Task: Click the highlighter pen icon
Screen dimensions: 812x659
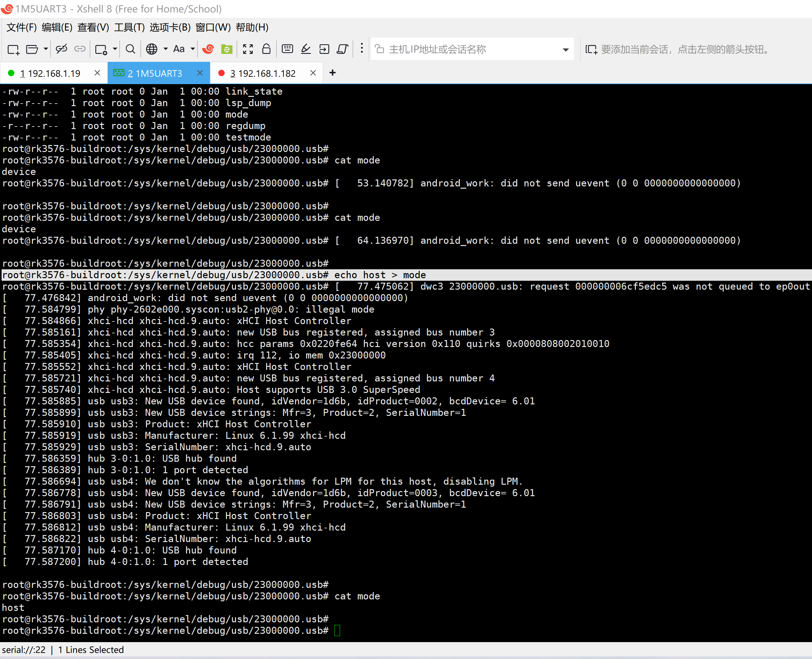Action: click(306, 49)
